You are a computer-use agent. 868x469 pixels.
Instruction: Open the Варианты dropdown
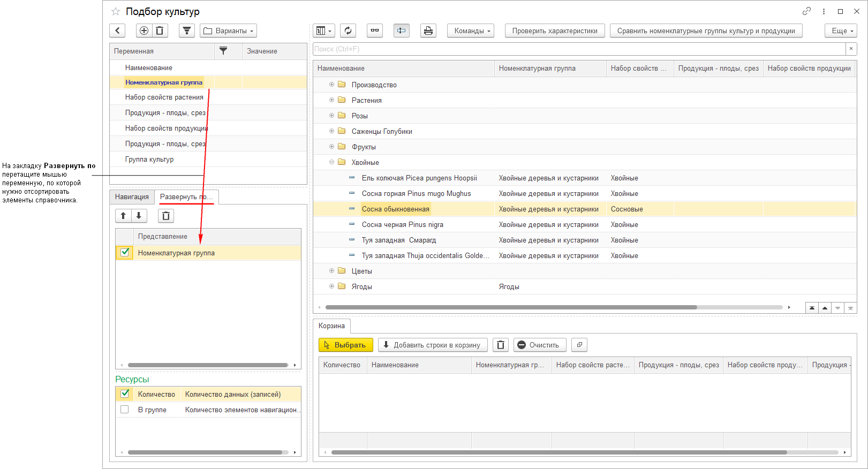coord(229,31)
